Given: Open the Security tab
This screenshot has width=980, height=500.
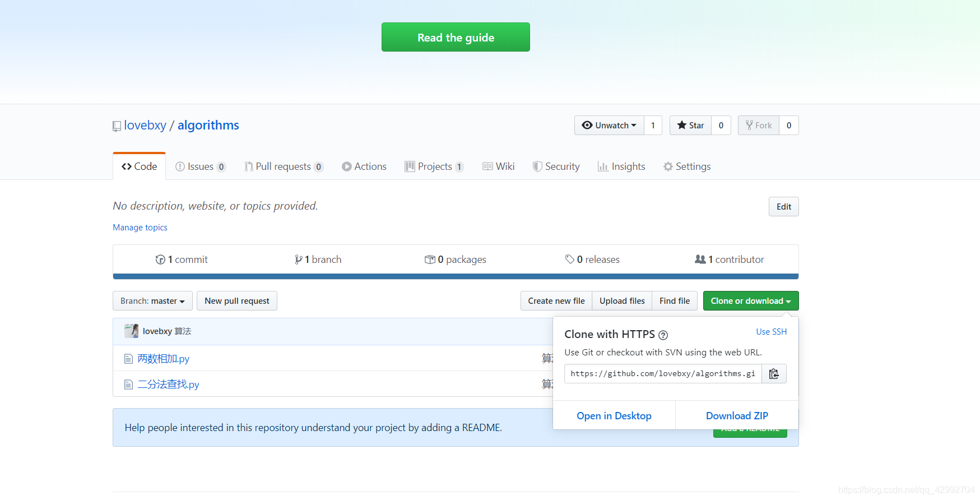Looking at the screenshot, I should click(x=556, y=166).
